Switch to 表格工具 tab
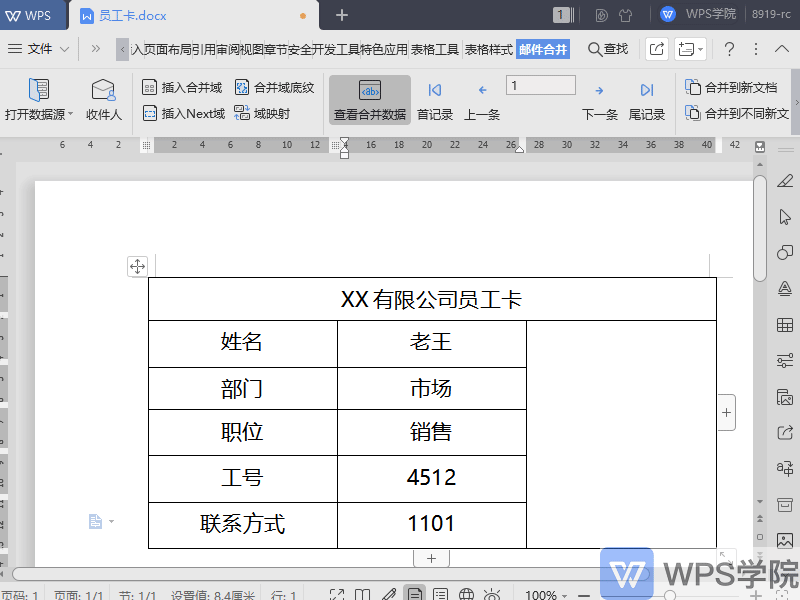 tap(435, 49)
